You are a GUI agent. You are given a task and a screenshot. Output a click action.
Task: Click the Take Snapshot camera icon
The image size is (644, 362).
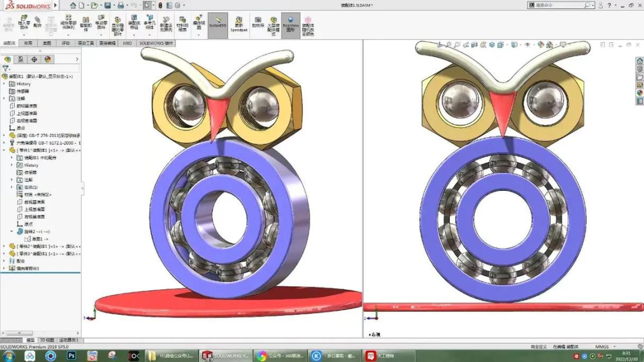(258, 24)
